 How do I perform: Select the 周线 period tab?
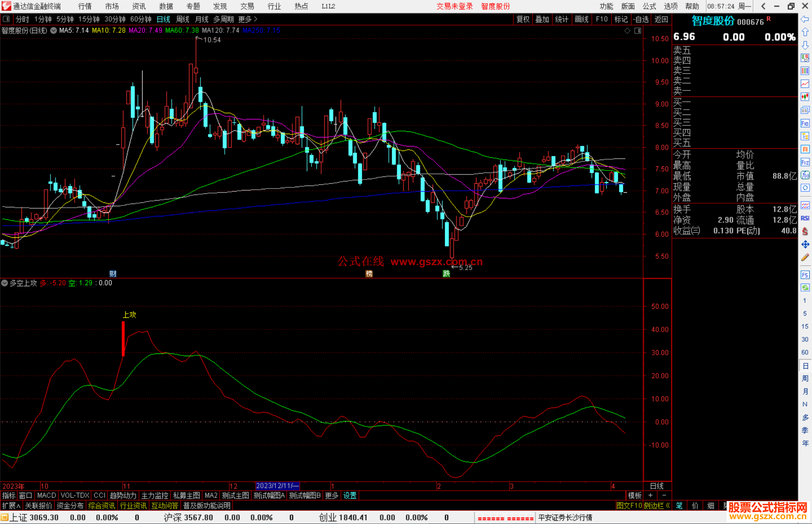click(183, 19)
